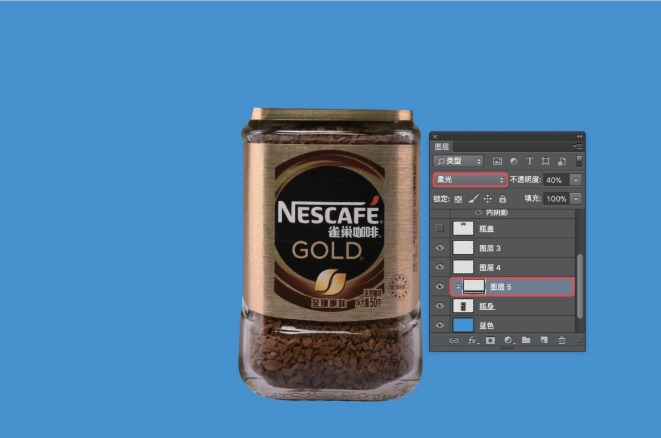The width and height of the screenshot is (661, 438).
Task: Click the smart object filter icon
Action: coord(562,161)
